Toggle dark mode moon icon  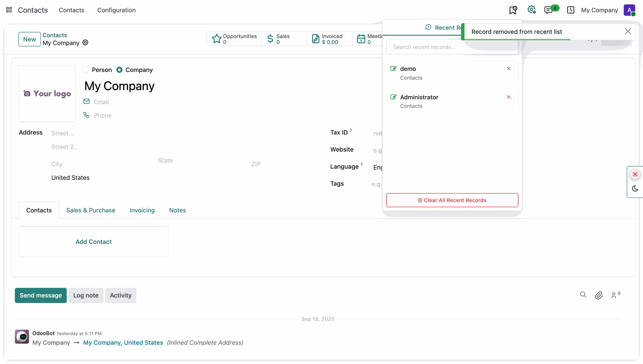pyautogui.click(x=635, y=189)
